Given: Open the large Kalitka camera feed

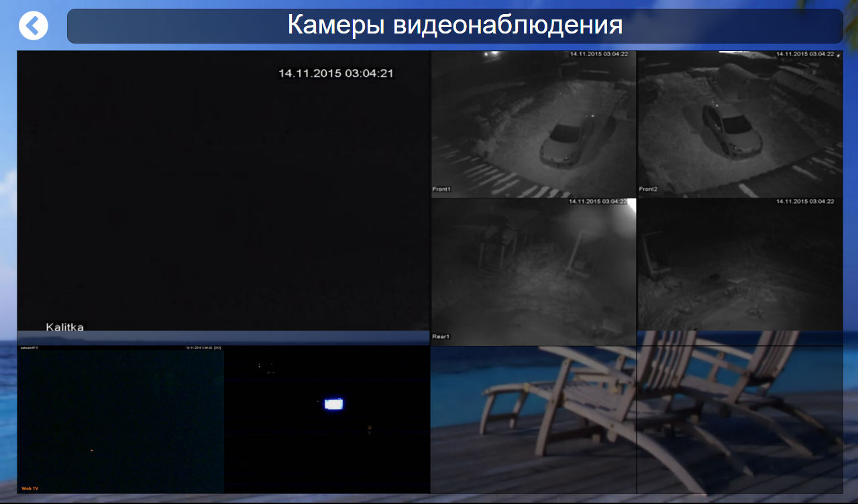Looking at the screenshot, I should [x=223, y=191].
